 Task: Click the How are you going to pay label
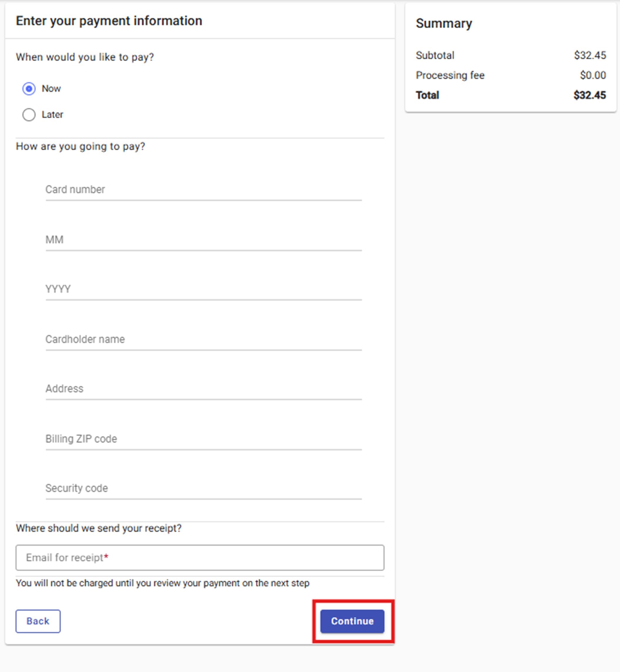click(x=81, y=146)
